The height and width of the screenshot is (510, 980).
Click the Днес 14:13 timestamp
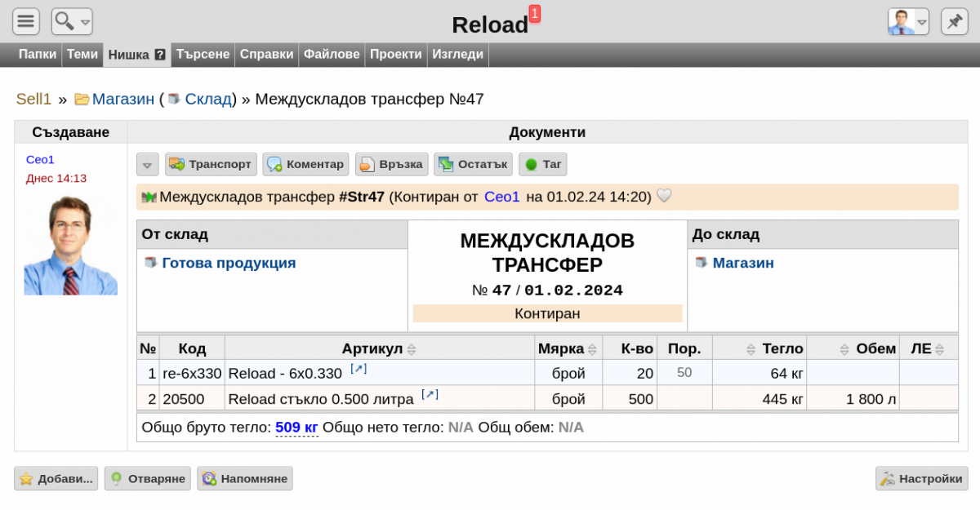(x=56, y=178)
